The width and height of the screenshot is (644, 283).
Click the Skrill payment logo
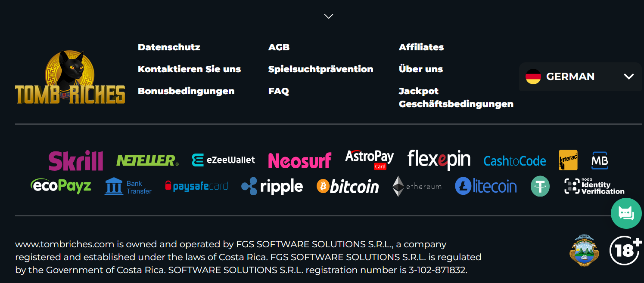76,160
